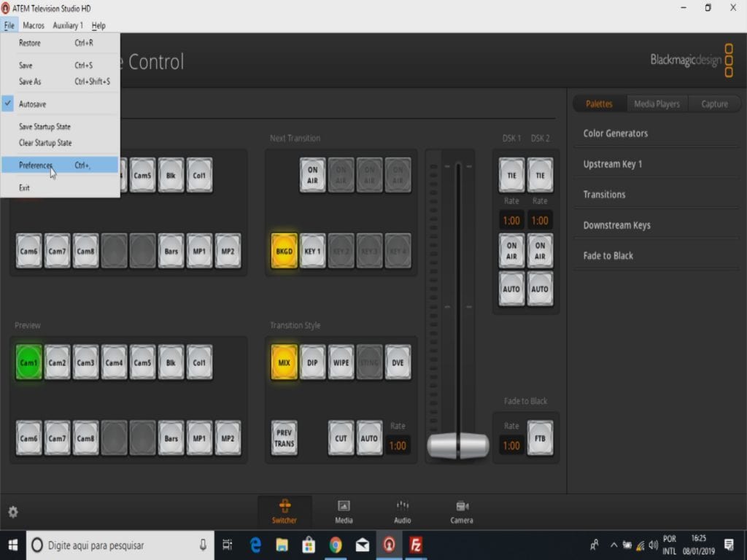This screenshot has width=747, height=560.
Task: Toggle the DSK 1 TIE button
Action: click(511, 175)
